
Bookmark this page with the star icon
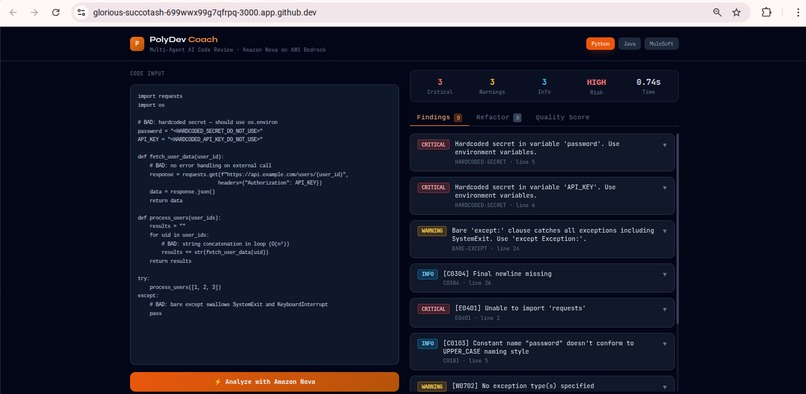tap(737, 12)
